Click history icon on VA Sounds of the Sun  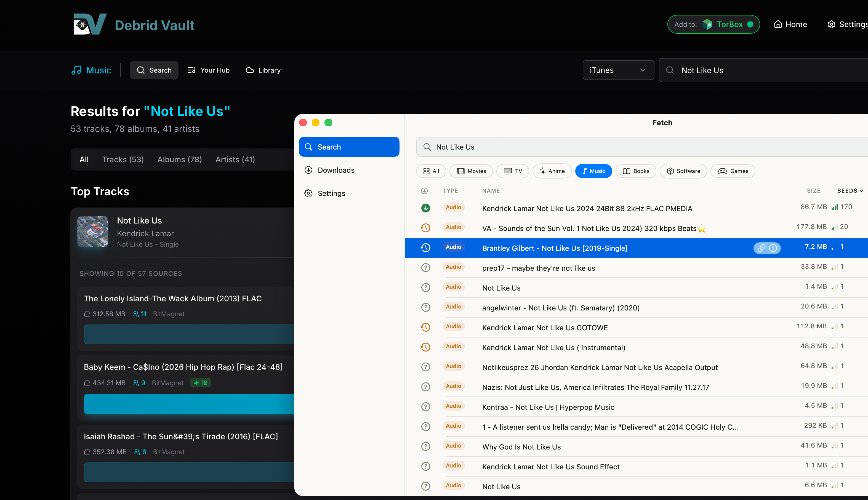point(426,228)
